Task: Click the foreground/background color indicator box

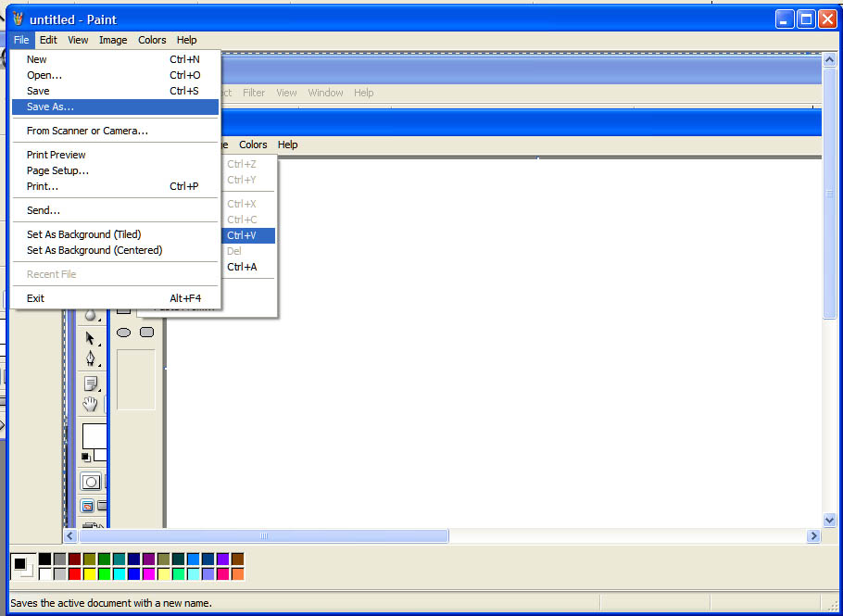Action: [x=22, y=566]
